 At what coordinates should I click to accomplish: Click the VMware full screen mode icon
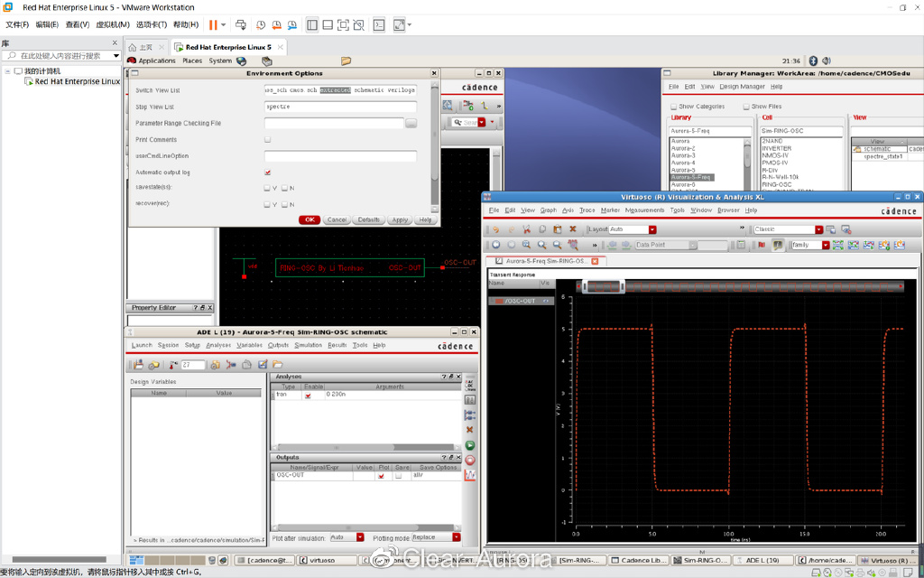tap(343, 24)
